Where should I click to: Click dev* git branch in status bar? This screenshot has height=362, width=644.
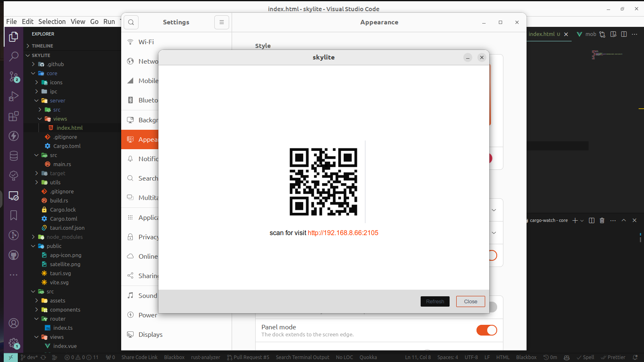click(x=29, y=357)
